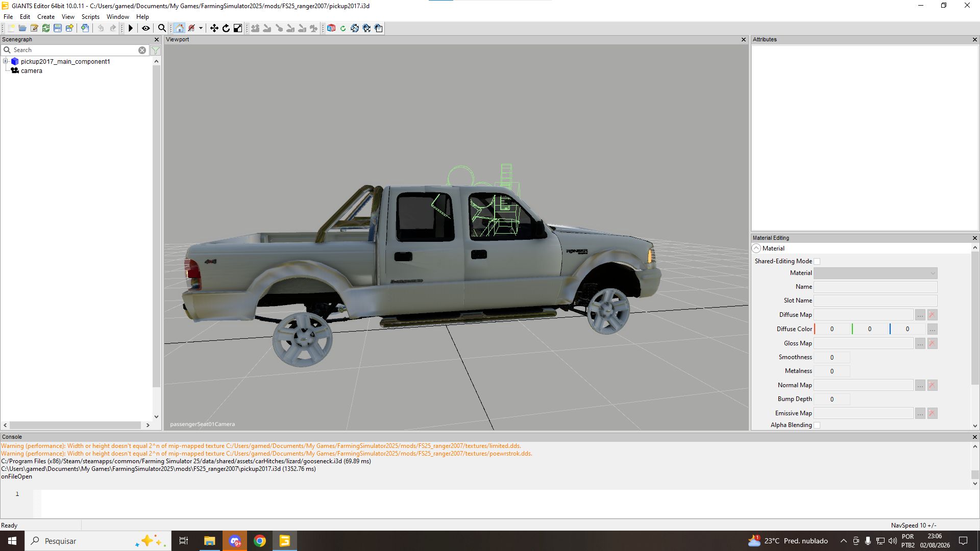Image resolution: width=980 pixels, height=551 pixels.
Task: Click the magnifying glass search toolbar icon
Action: pos(162,28)
